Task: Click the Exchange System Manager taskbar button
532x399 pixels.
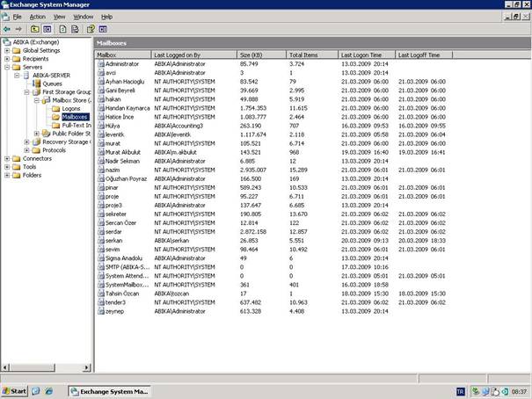Action: tap(110, 392)
